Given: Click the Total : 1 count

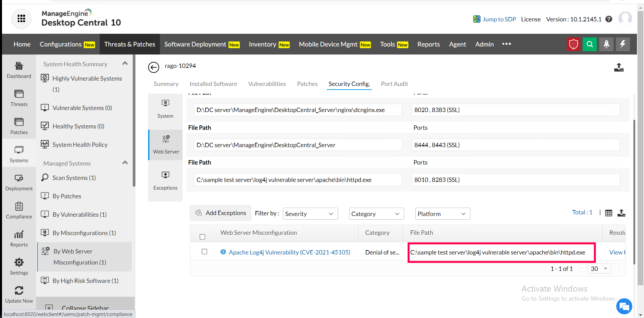Looking at the screenshot, I should [x=582, y=212].
